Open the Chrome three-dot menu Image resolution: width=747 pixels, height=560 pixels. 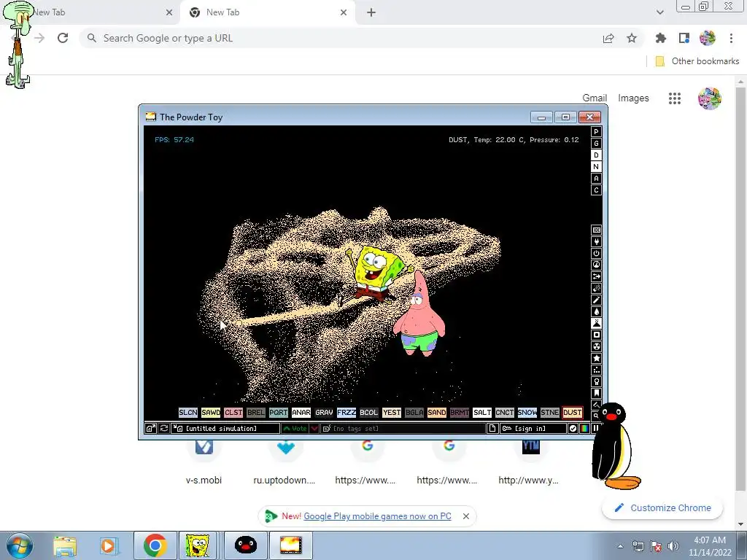point(731,38)
